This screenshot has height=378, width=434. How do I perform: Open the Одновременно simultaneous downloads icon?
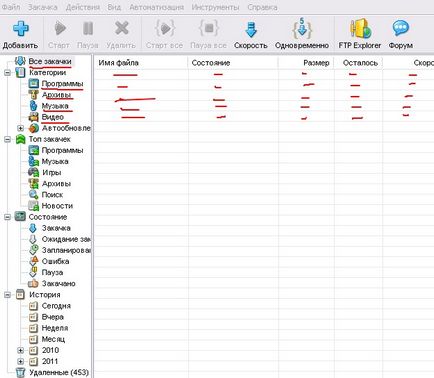[x=302, y=28]
